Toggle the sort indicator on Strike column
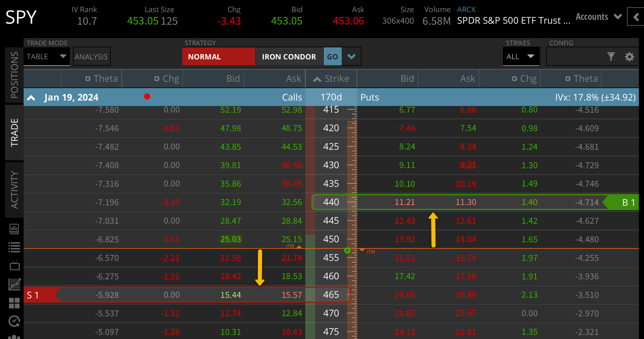644x339 pixels. [317, 78]
